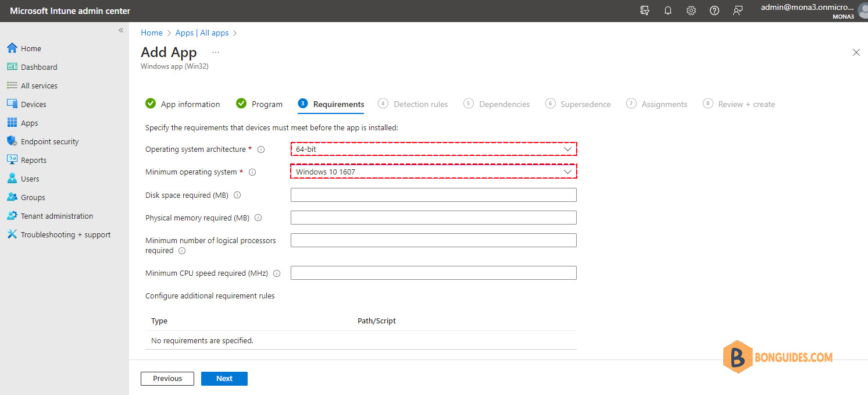Focus the Physical memory required field
This screenshot has width=868, height=395.
434,218
